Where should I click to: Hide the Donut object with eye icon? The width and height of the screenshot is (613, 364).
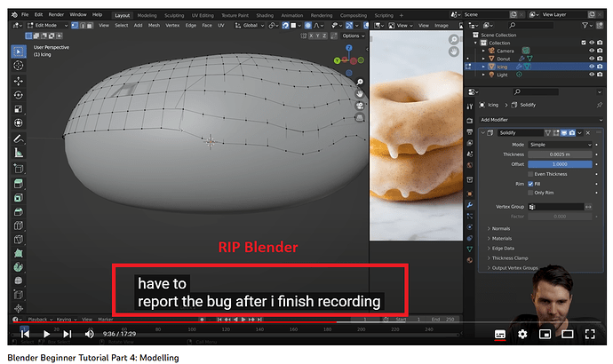pos(592,59)
